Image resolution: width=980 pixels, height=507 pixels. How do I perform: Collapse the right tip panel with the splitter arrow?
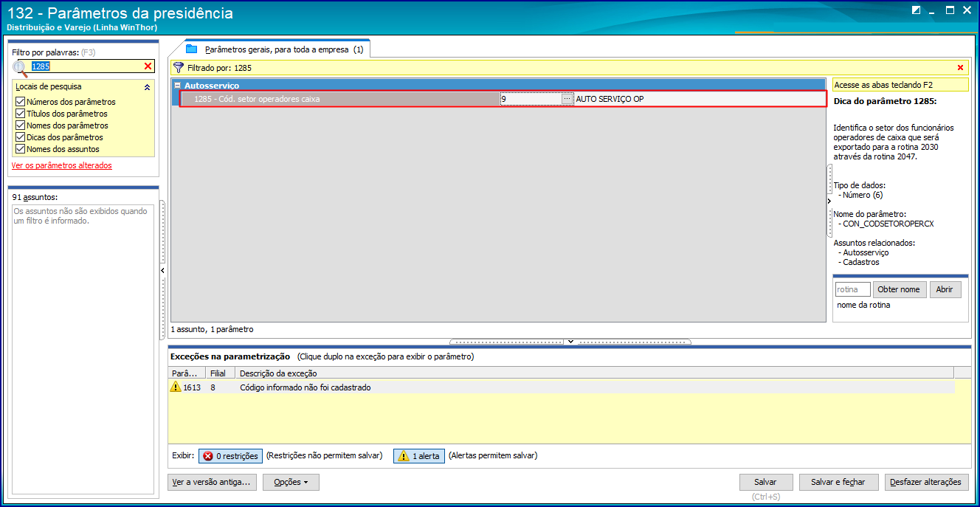coord(829,200)
